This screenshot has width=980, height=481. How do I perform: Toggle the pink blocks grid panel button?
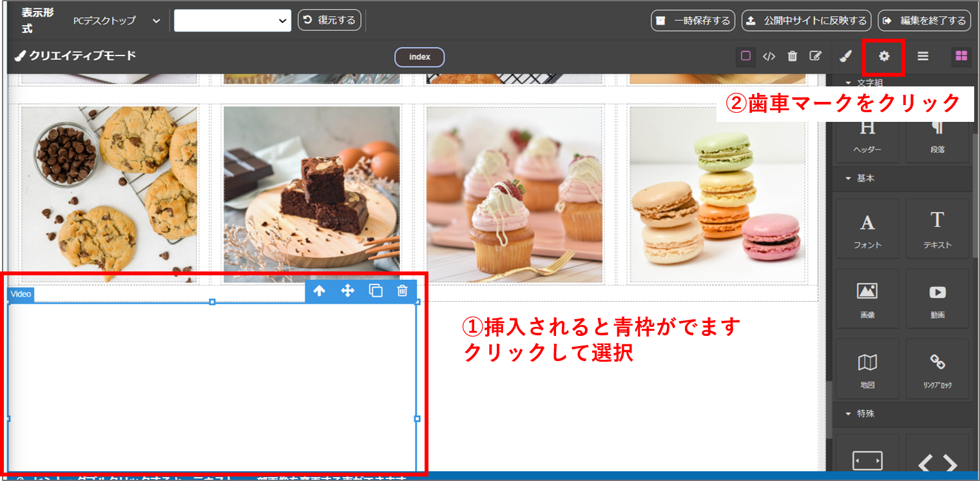coord(961,56)
